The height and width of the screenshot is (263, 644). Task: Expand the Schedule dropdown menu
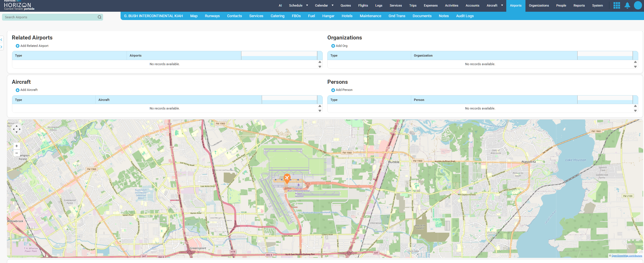coord(307,5)
